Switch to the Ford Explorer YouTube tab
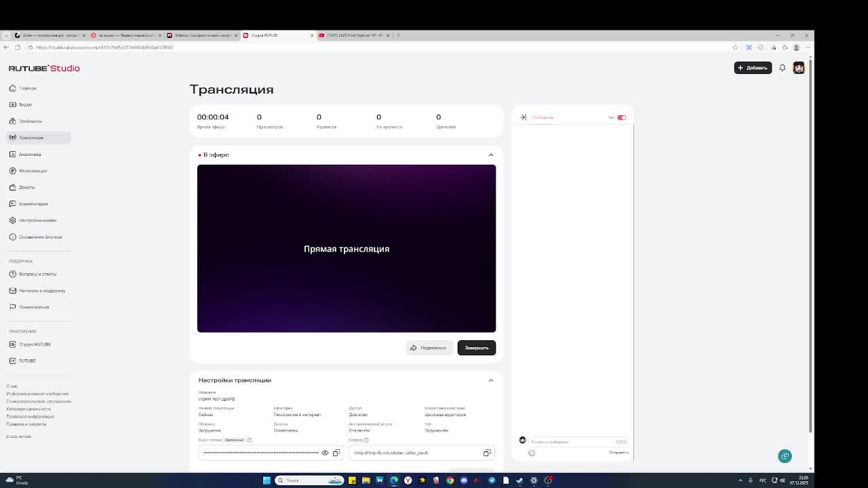This screenshot has height=488, width=868. [x=355, y=35]
